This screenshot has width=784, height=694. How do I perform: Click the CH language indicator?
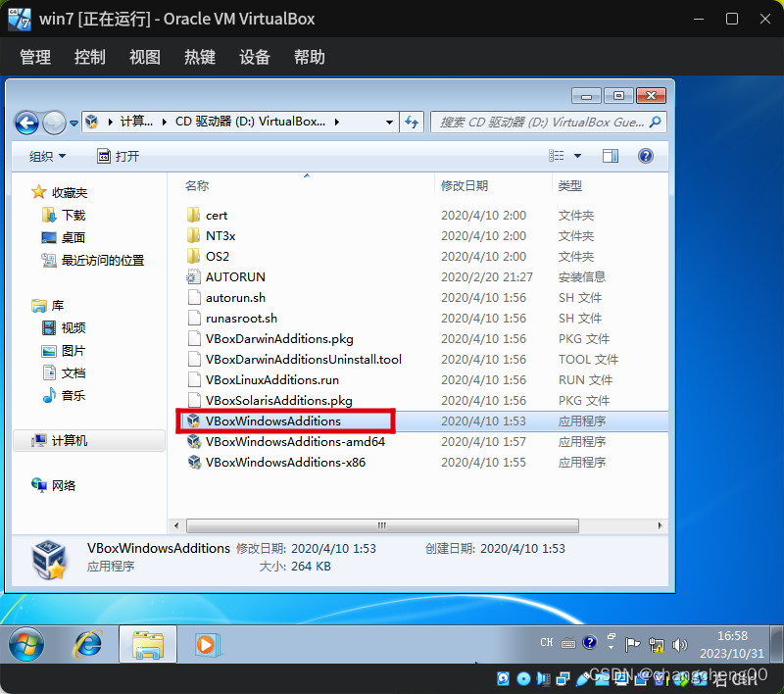(x=547, y=642)
